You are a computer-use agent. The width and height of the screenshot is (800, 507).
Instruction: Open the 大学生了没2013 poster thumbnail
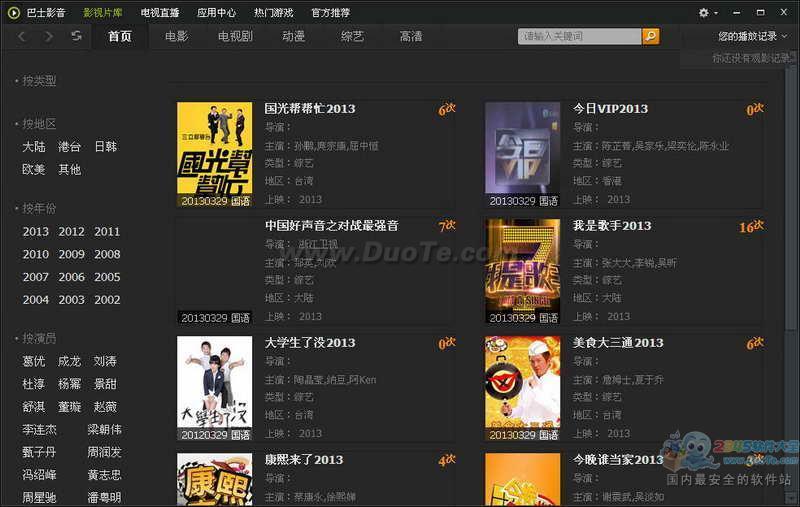pyautogui.click(x=215, y=388)
